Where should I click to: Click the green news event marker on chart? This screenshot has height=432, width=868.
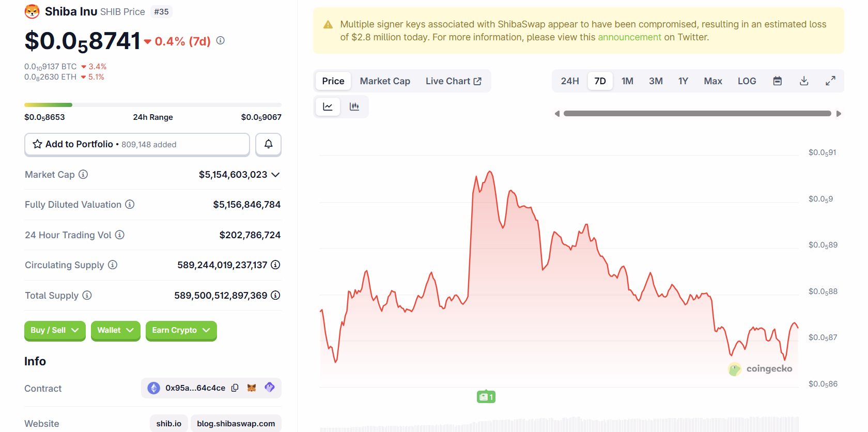click(486, 397)
